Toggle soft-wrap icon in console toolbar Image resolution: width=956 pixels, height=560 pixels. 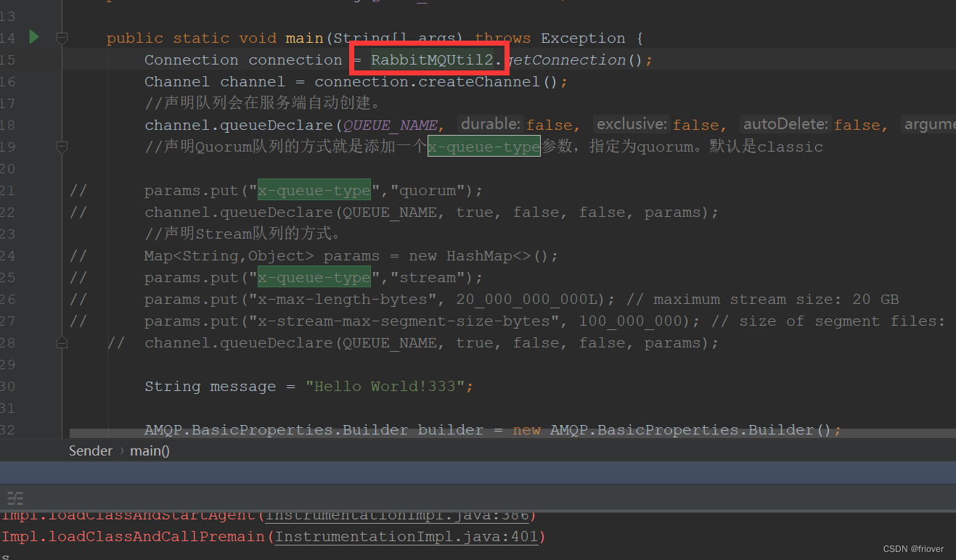tap(15, 498)
